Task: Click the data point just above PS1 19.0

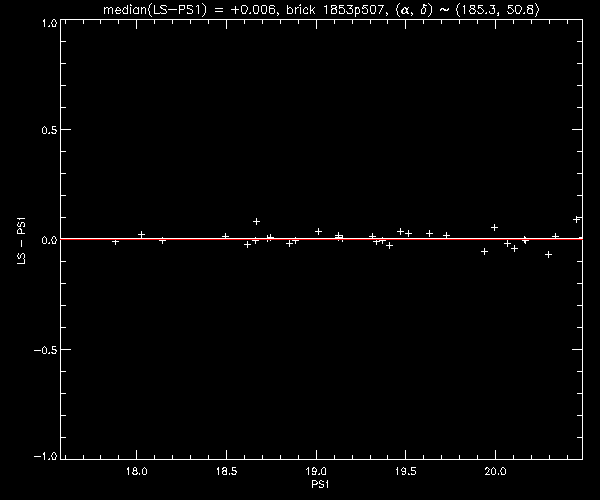Action: (318, 231)
